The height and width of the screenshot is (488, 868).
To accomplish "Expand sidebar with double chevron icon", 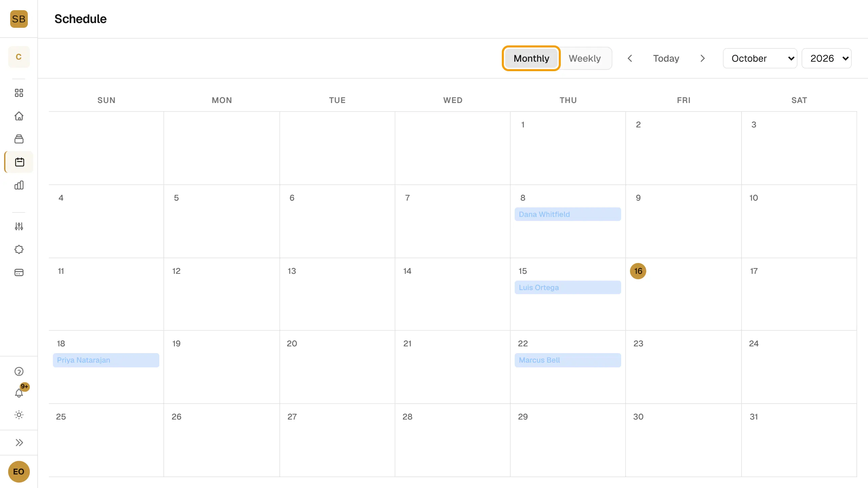I will pyautogui.click(x=19, y=443).
